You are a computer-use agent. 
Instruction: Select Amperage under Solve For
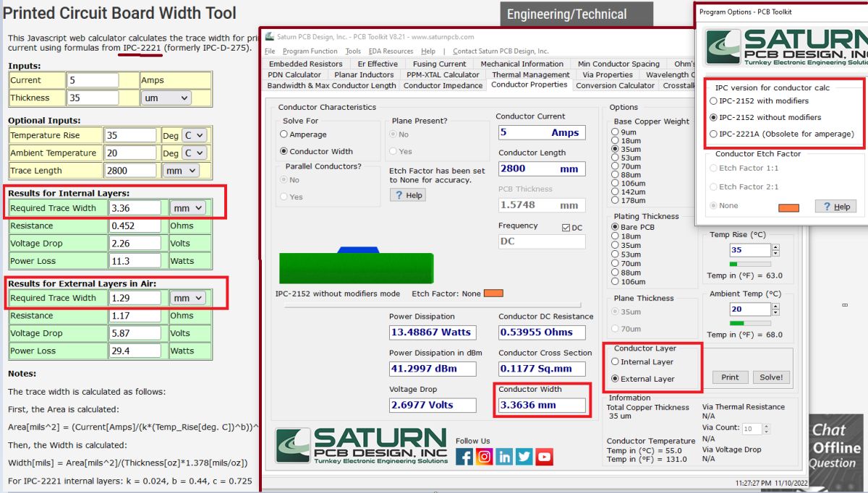coord(284,134)
